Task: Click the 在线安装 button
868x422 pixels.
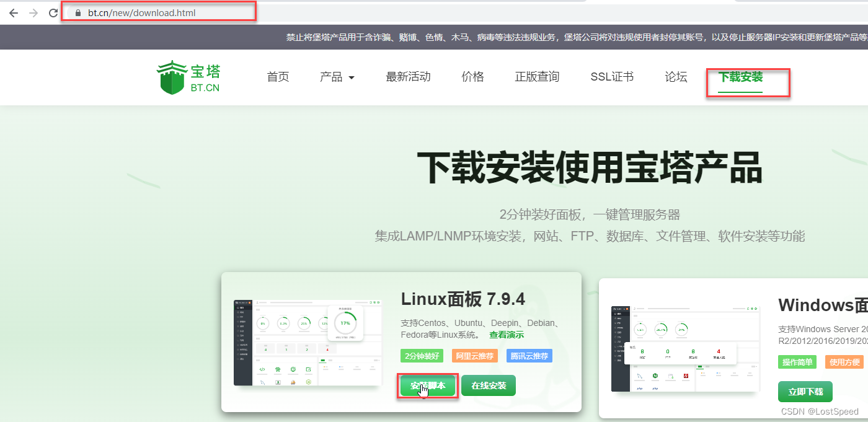Action: pyautogui.click(x=490, y=385)
